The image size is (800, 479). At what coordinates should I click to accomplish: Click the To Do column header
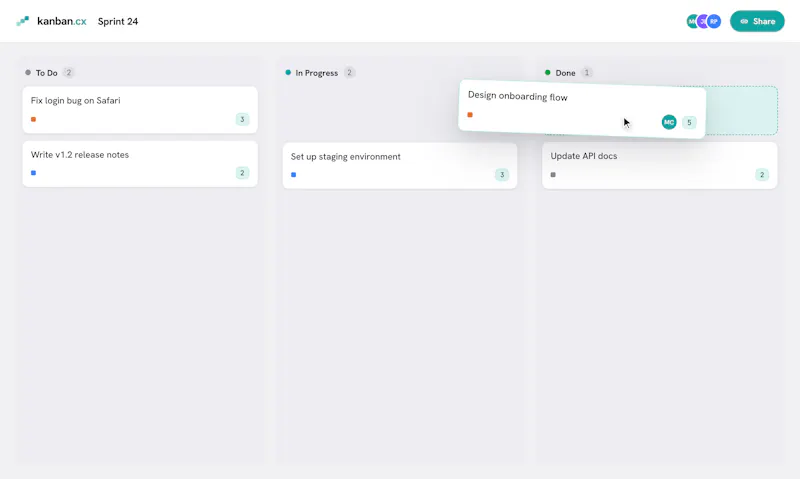(x=46, y=73)
